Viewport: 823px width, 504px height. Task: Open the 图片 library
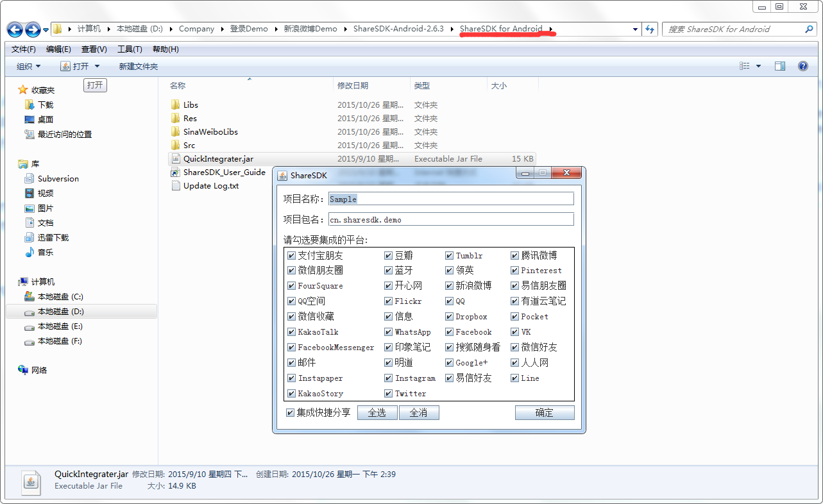(39, 208)
